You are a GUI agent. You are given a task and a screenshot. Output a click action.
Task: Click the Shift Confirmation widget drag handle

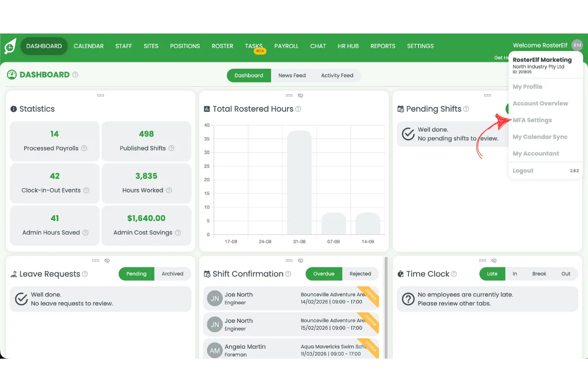pyautogui.click(x=289, y=261)
